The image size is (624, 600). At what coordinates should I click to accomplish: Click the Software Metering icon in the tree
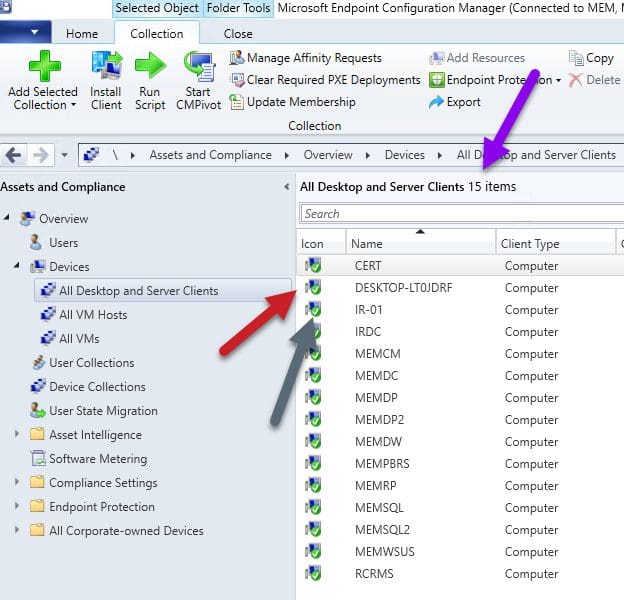click(38, 458)
